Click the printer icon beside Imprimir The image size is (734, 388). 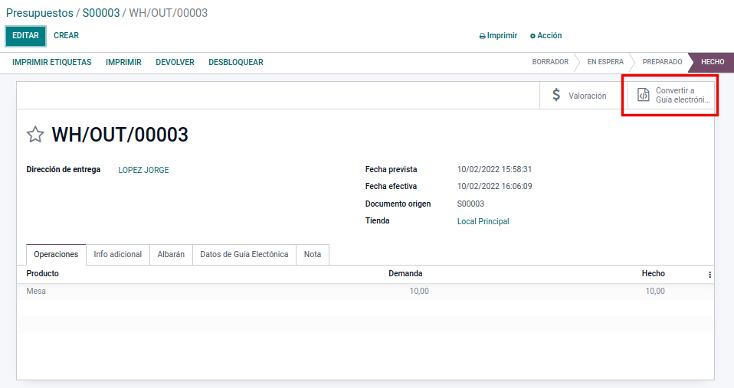click(482, 36)
